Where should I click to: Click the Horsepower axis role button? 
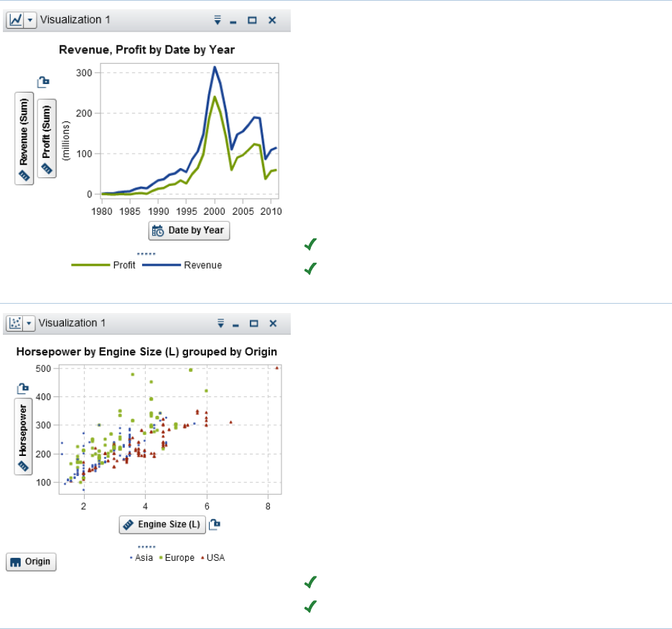pyautogui.click(x=23, y=437)
